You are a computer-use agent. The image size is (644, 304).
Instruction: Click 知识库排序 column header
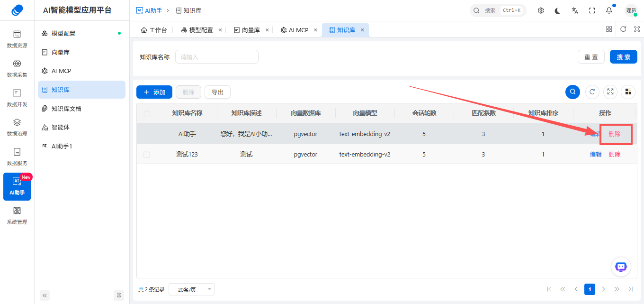pyautogui.click(x=543, y=113)
